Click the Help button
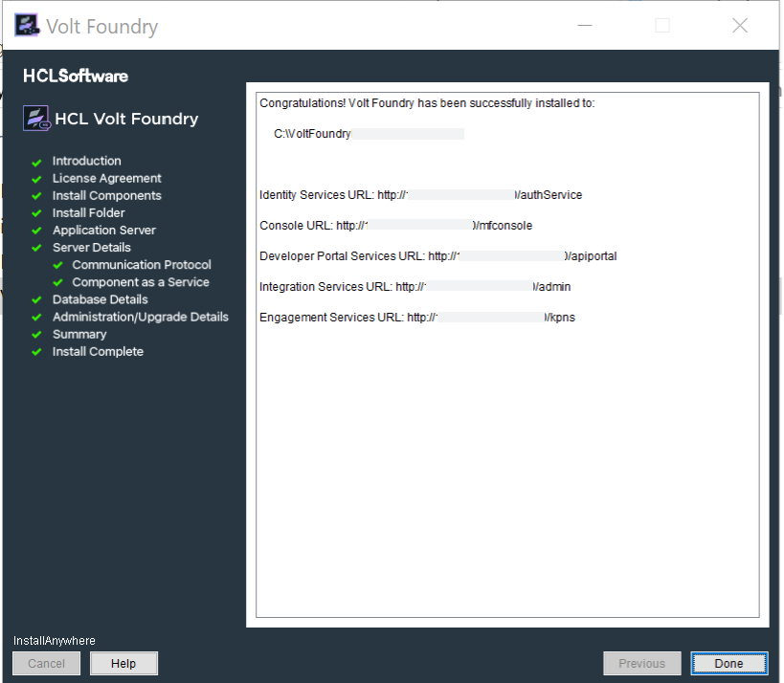This screenshot has height=683, width=784. pyautogui.click(x=123, y=663)
